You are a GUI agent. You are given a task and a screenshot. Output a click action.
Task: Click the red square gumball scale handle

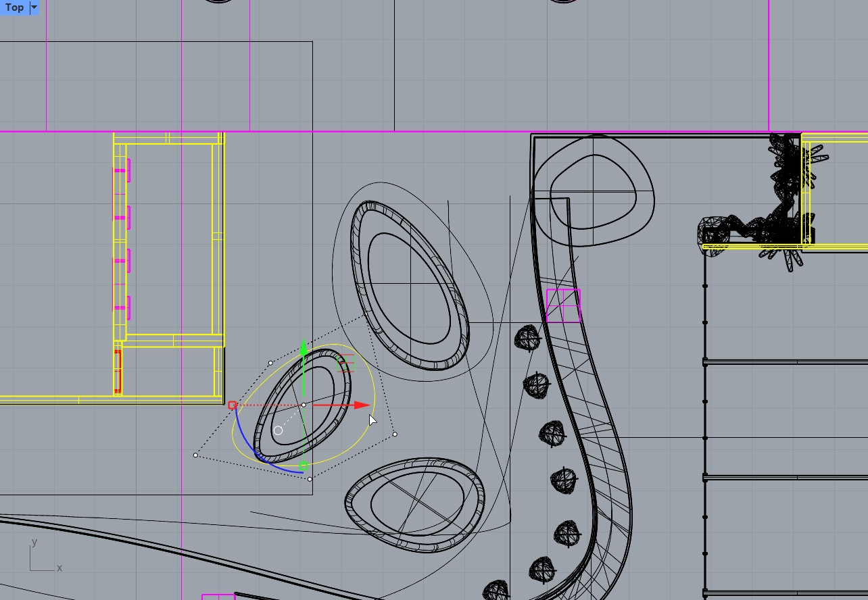click(232, 405)
